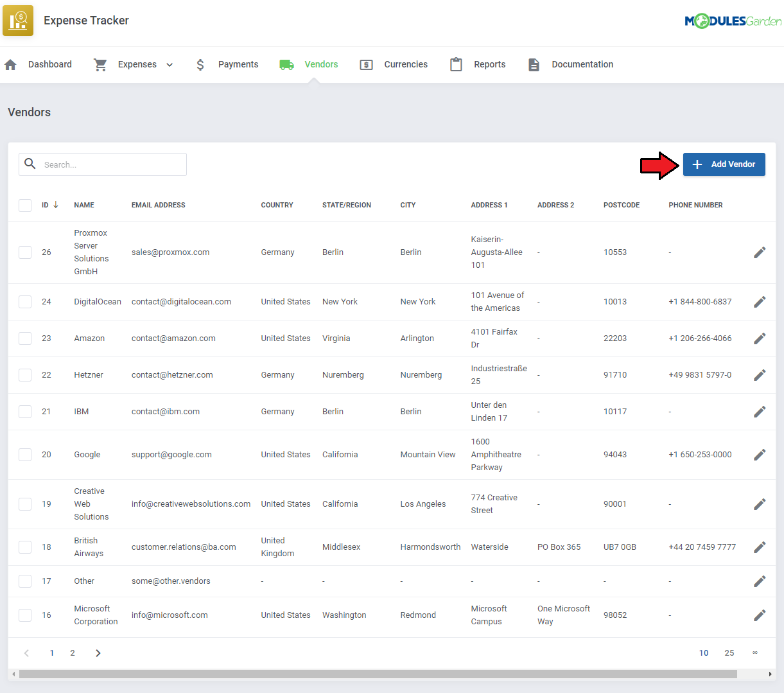This screenshot has width=784, height=693.
Task: Click the Harmondsworth city cell
Action: coord(431,547)
